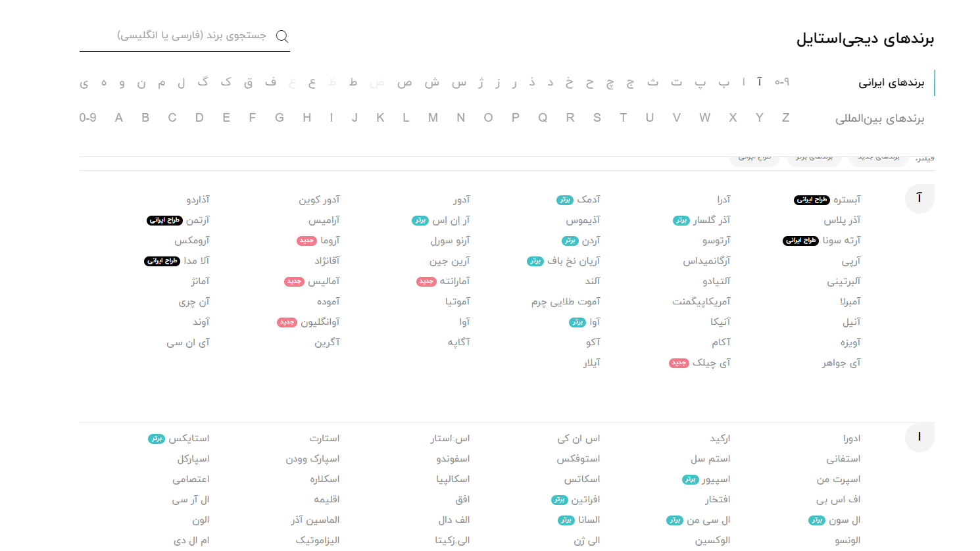Click the magnifier search icon
Screen dimensions: 980x551
282,36
